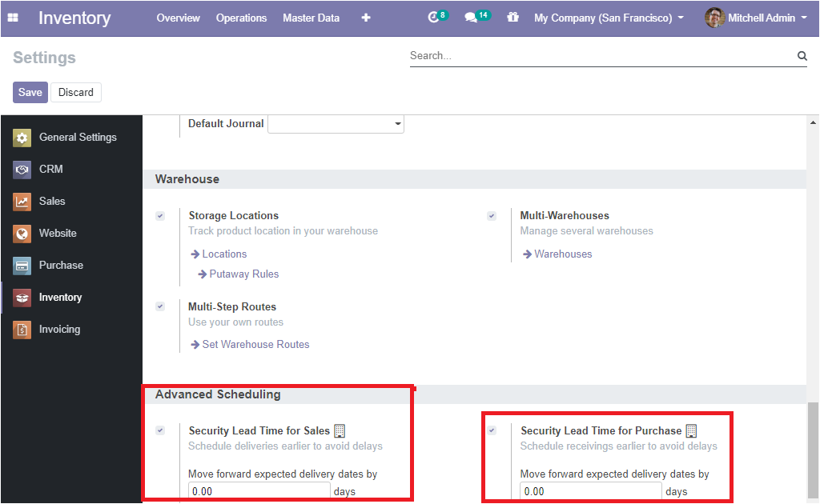Click the Save button
Viewport: 820px width, 504px height.
[x=30, y=93]
